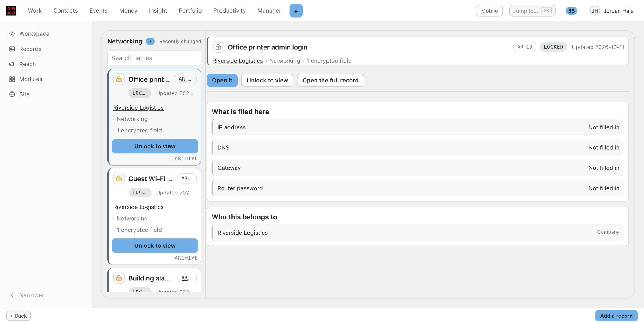The height and width of the screenshot is (323, 644).
Task: Open Riverside Logistics link on Guest Wi-Fi card
Action: [x=138, y=207]
